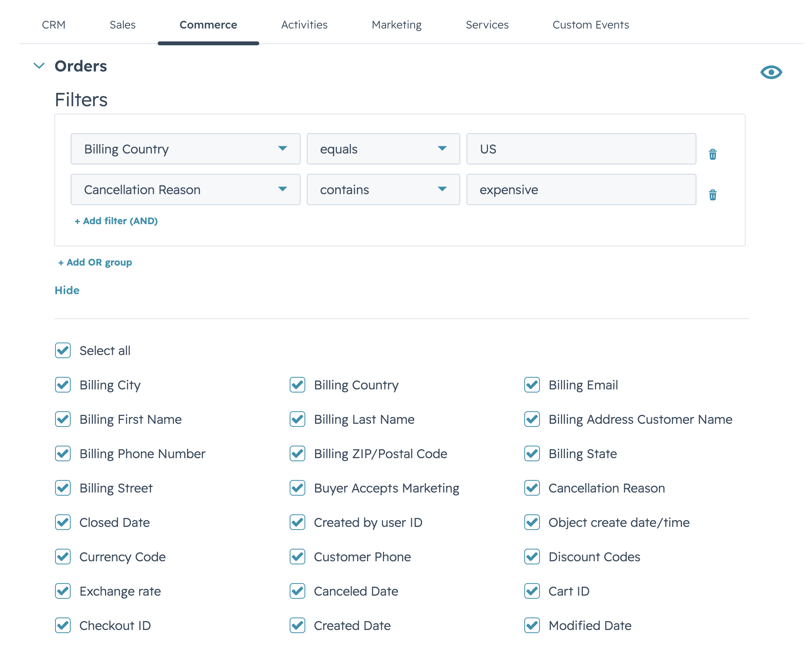The image size is (812, 646).
Task: Delete the Cancellation Reason filter row
Action: click(x=712, y=195)
